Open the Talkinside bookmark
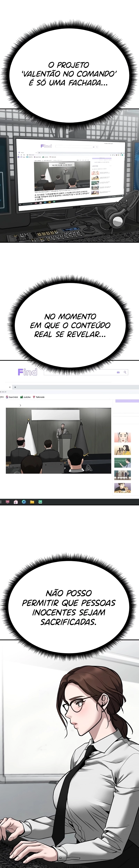139x868 pixels. [x=39, y=397]
